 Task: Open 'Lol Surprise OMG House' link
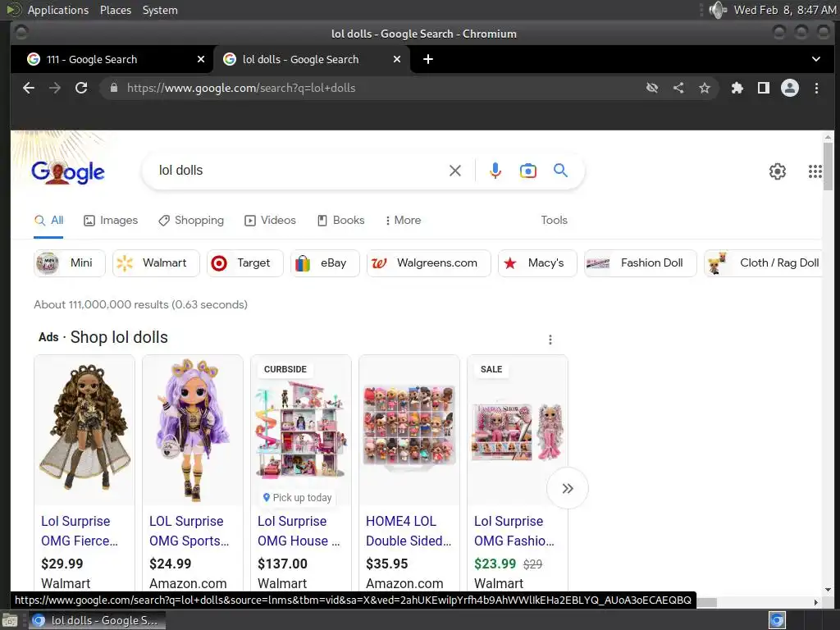tap(299, 531)
